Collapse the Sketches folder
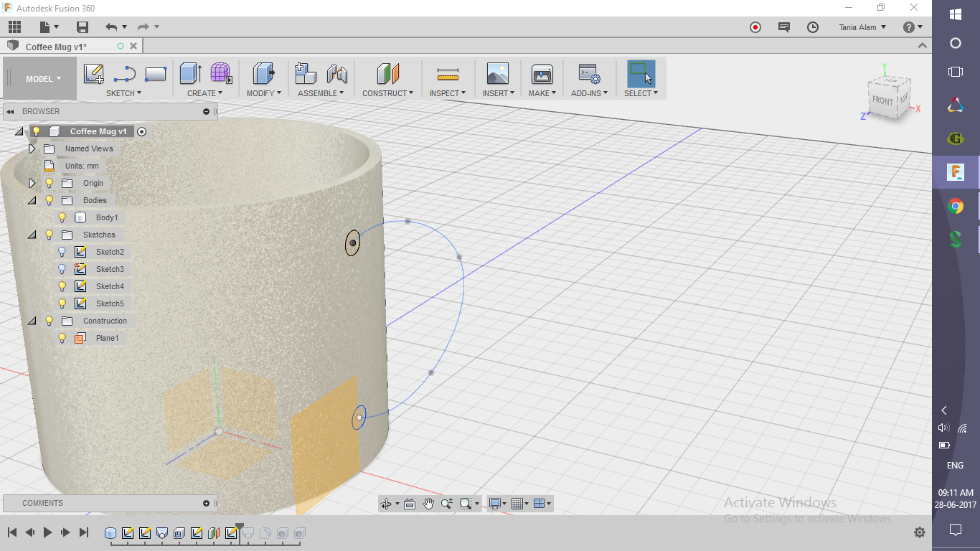 pyautogui.click(x=32, y=234)
